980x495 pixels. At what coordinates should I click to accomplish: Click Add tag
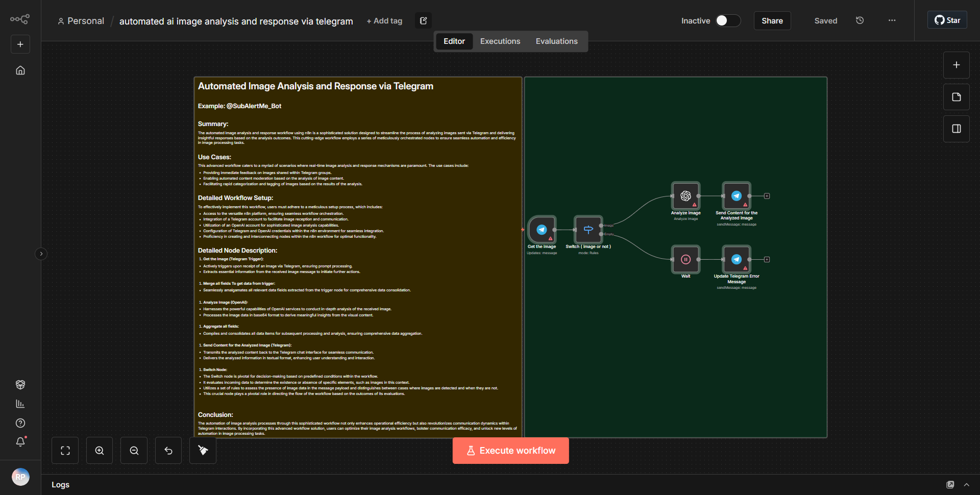coord(384,21)
